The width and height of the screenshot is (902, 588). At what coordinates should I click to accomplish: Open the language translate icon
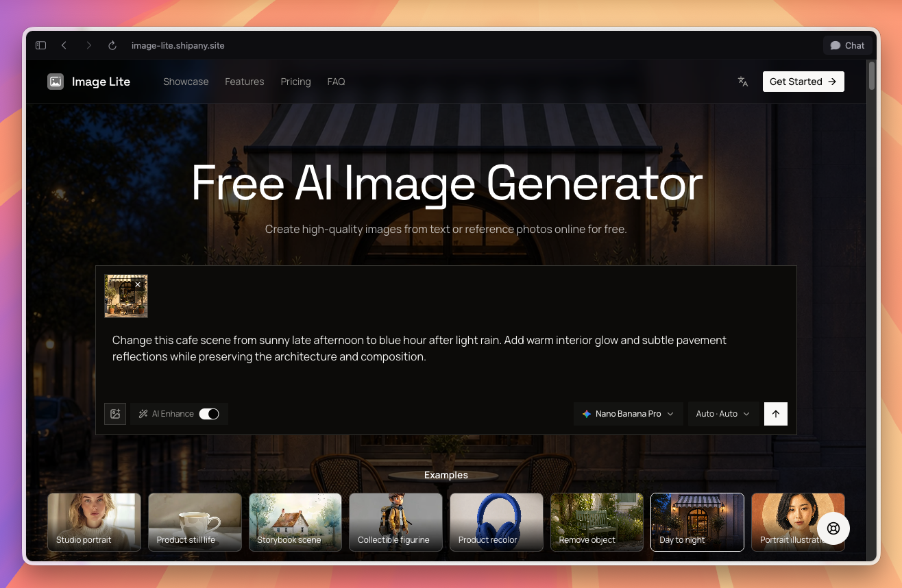(742, 82)
